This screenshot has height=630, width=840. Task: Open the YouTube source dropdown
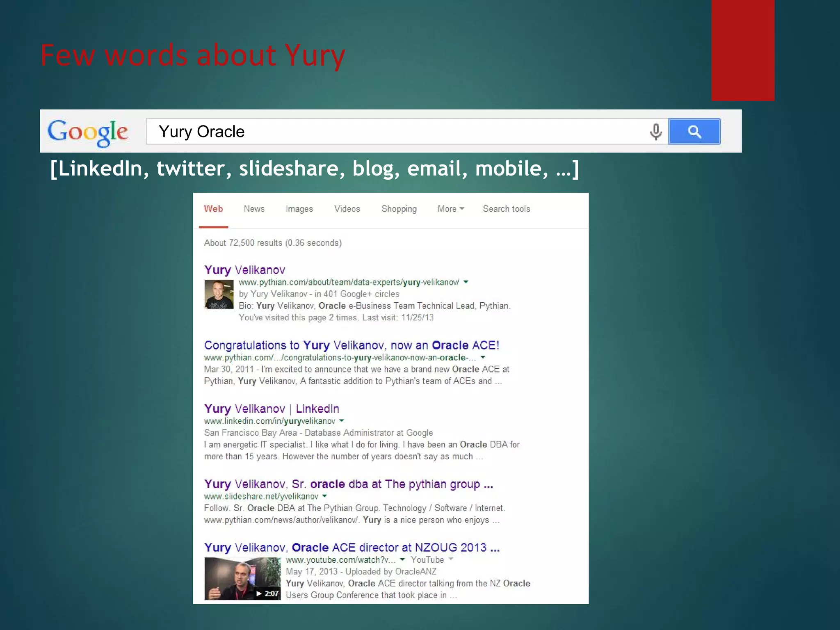pyautogui.click(x=432, y=559)
